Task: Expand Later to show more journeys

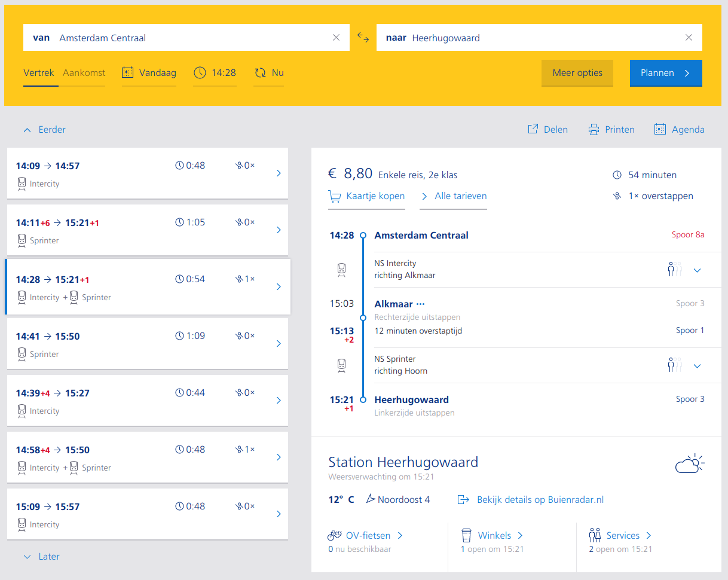Action: 41,556
